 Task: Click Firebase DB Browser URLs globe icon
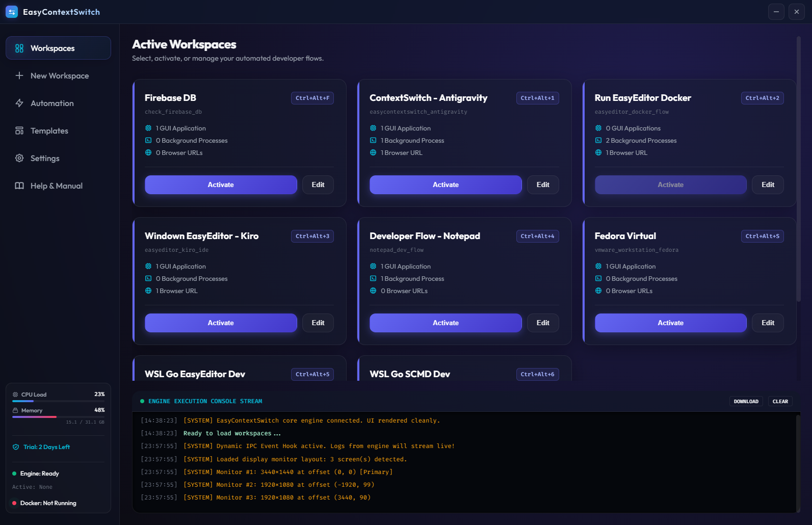click(x=148, y=152)
